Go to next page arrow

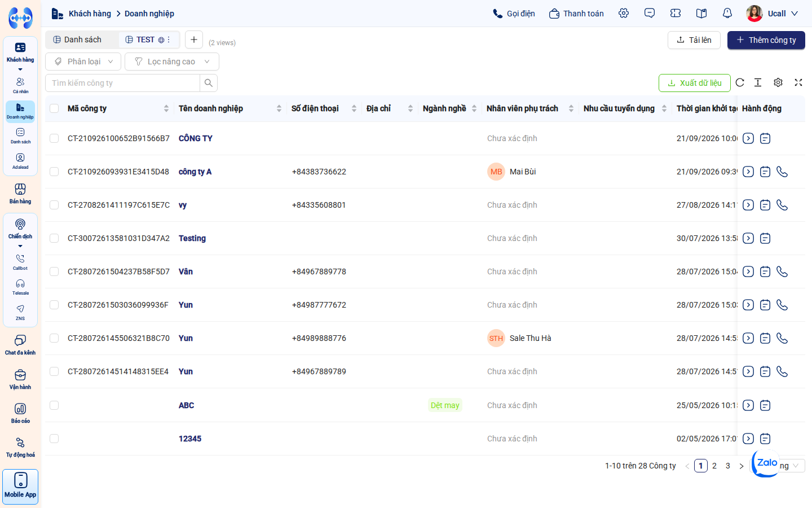(742, 466)
